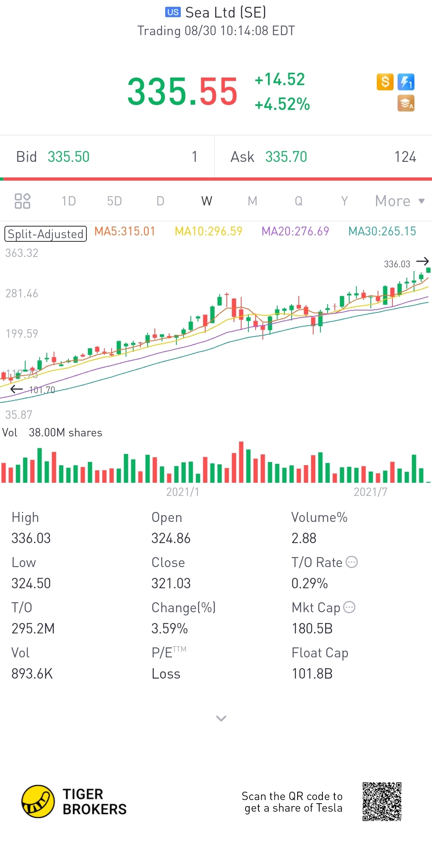Tap the tallest red volume bar
Screen dimensions: 432x868
point(241,462)
